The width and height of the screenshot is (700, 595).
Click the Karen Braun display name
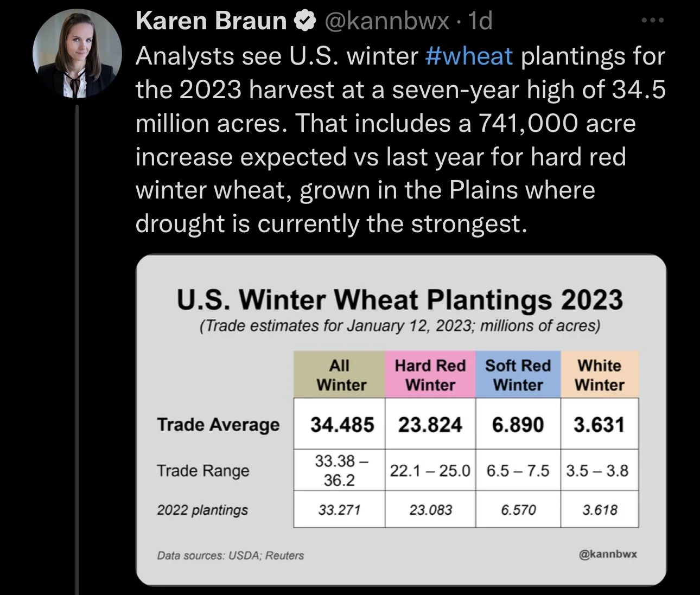(x=211, y=21)
